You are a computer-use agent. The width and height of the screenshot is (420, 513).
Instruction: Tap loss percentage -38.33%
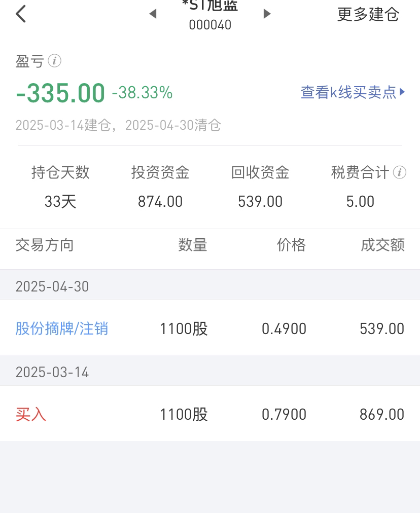tap(142, 93)
